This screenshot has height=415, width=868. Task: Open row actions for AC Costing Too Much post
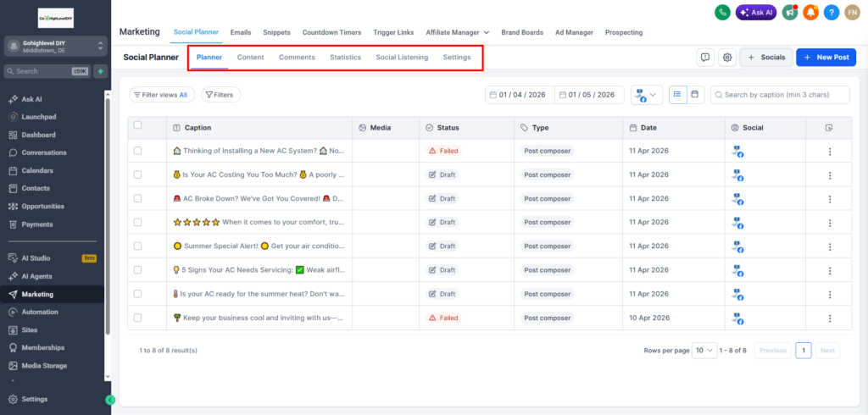click(x=829, y=174)
